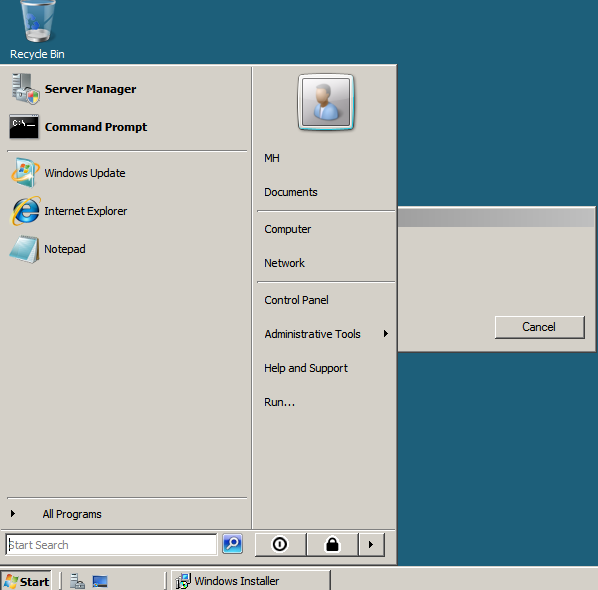The height and width of the screenshot is (590, 598).
Task: Launch Internet Explorer
Action: (x=126, y=211)
